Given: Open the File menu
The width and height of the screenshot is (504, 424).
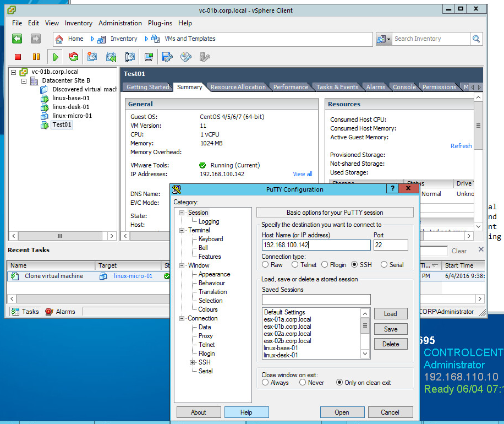Looking at the screenshot, I should pyautogui.click(x=17, y=23).
